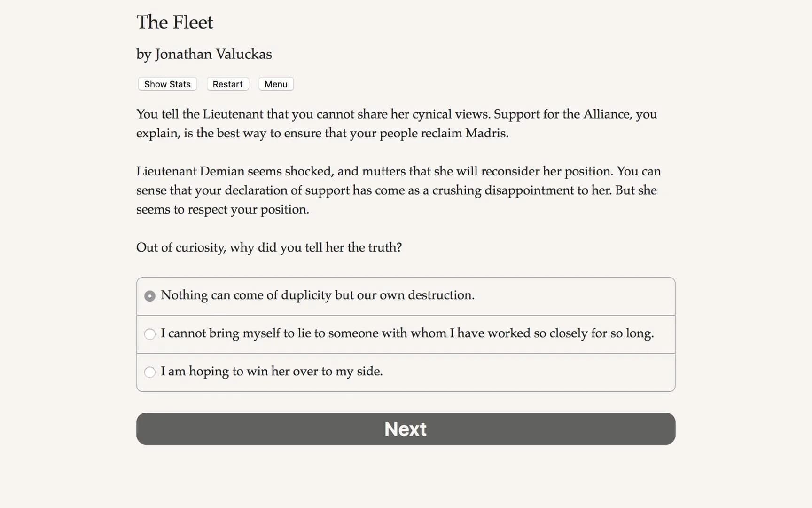Click the answer row about winning her over
The image size is (812, 508).
[272, 372]
